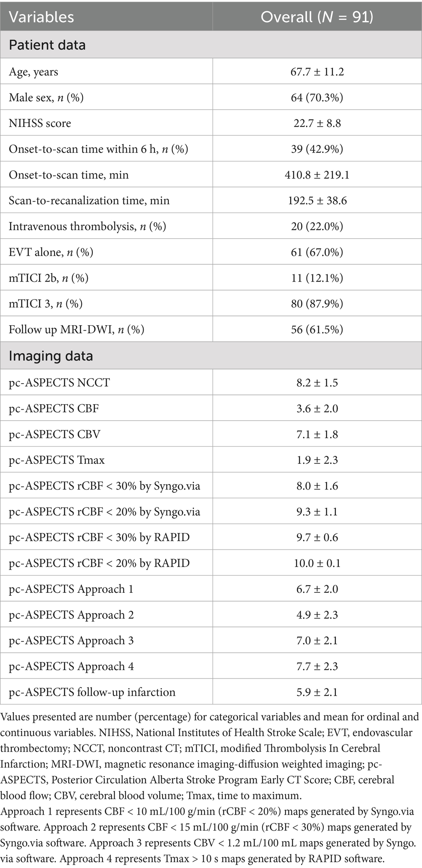Click the value 410.8 ± 219.1
The width and height of the screenshot is (422, 868).
pyautogui.click(x=317, y=175)
